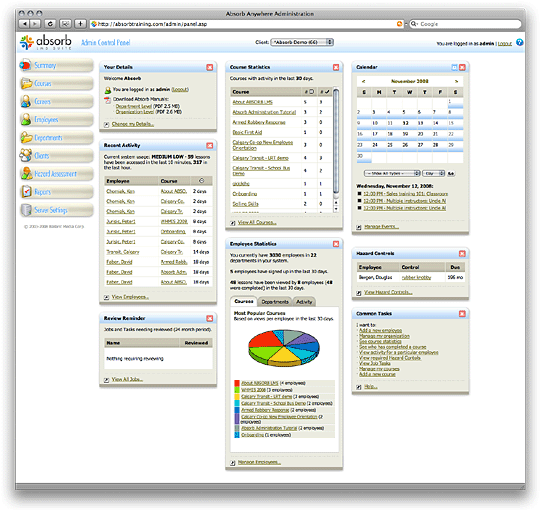Click the browser address bar
Image resolution: width=540 pixels, height=511 pixels.
coord(247,24)
